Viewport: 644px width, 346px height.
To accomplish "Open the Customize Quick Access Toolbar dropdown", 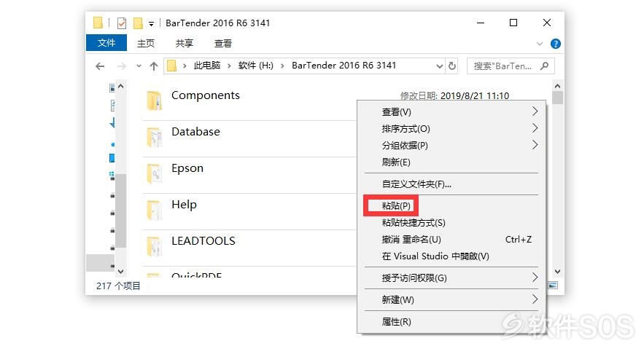I will coord(151,24).
